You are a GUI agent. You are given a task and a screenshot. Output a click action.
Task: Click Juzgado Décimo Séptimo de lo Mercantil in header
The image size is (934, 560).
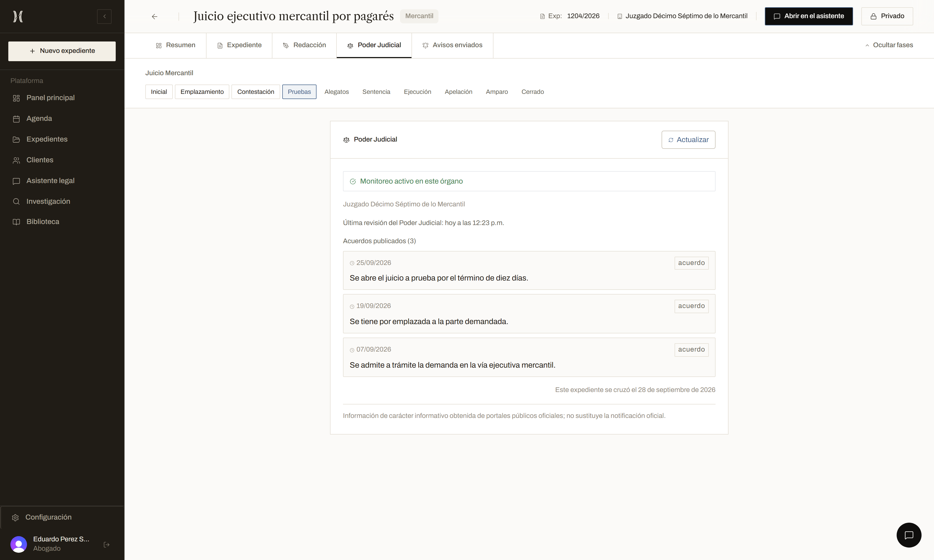pos(686,16)
